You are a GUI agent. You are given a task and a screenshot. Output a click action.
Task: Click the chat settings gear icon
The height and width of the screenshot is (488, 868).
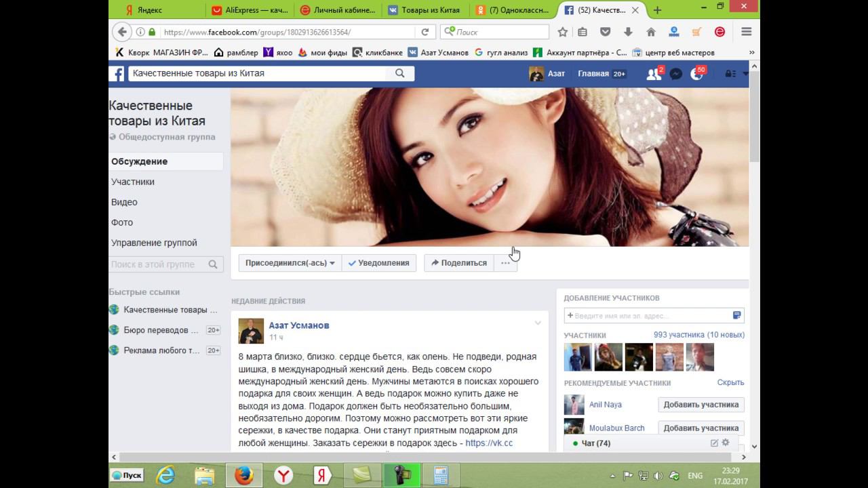(x=726, y=443)
